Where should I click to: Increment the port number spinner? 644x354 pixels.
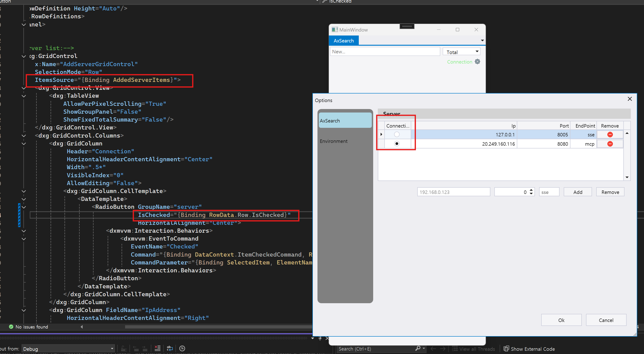[531, 190]
